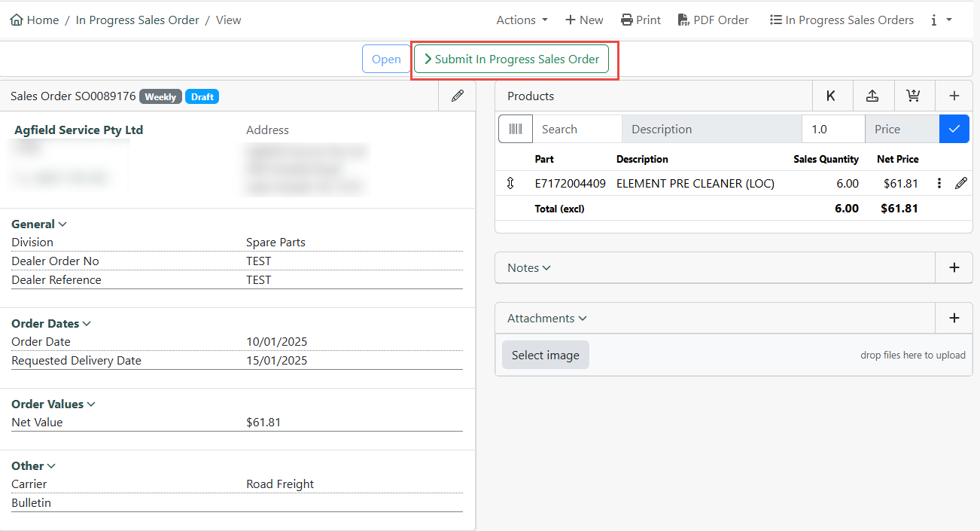Collapse the General section
Screen dimensions: 980x531
[62, 224]
